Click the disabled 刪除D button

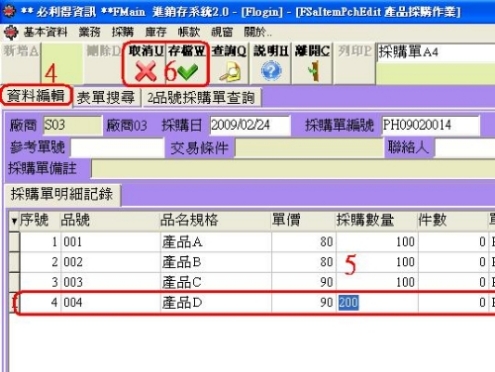103,63
